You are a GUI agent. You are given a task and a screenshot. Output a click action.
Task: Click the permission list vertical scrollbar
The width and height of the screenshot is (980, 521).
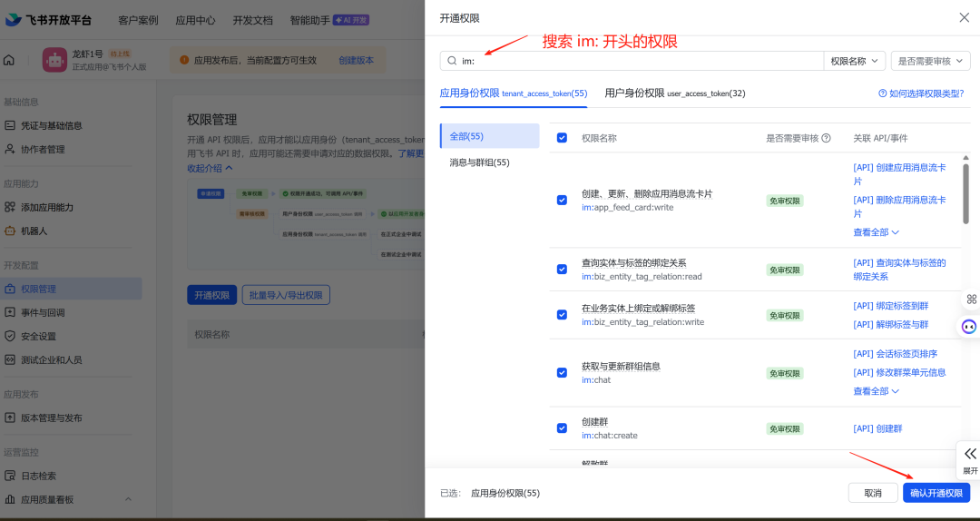[x=965, y=193]
